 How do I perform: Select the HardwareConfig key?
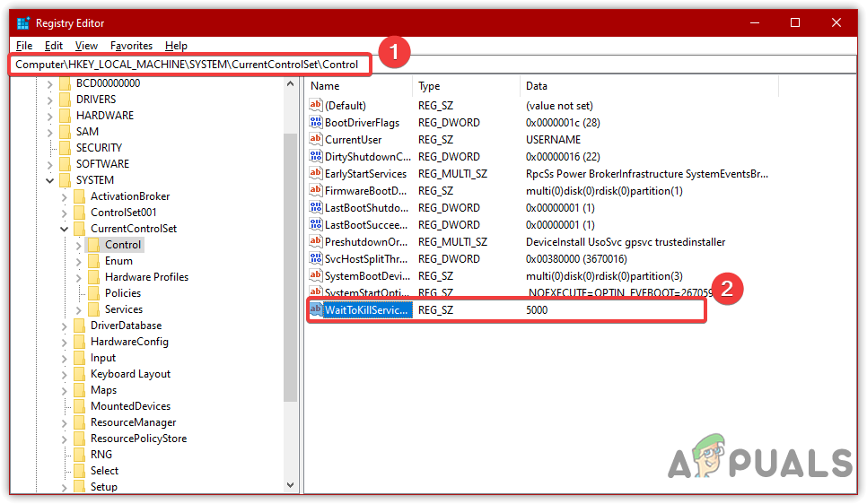pos(129,342)
